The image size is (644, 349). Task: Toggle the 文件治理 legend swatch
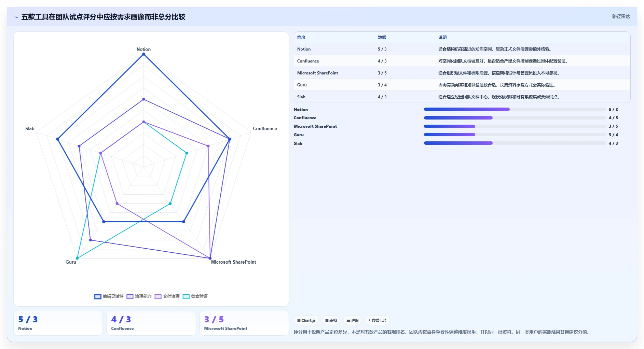[158, 296]
